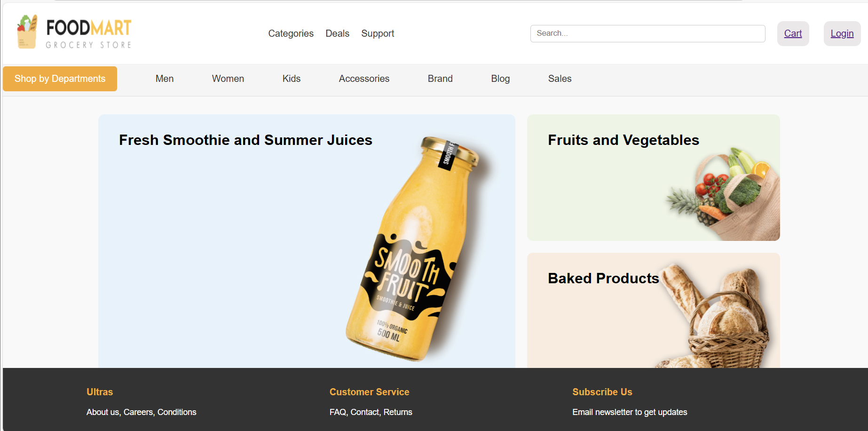Click the Login button

point(842,33)
